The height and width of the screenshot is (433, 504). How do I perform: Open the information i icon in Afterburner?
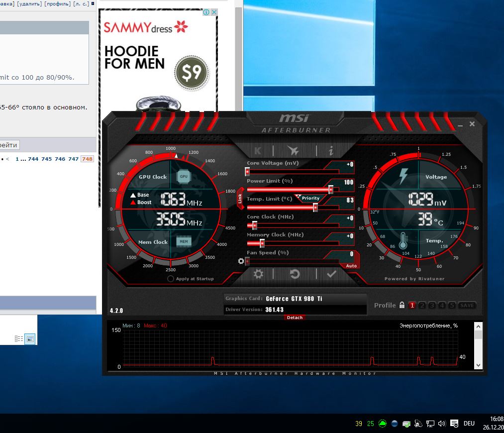331,150
